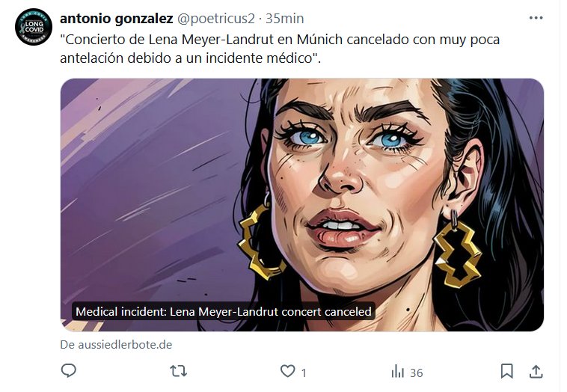Click the share upload arrow icon

(536, 371)
